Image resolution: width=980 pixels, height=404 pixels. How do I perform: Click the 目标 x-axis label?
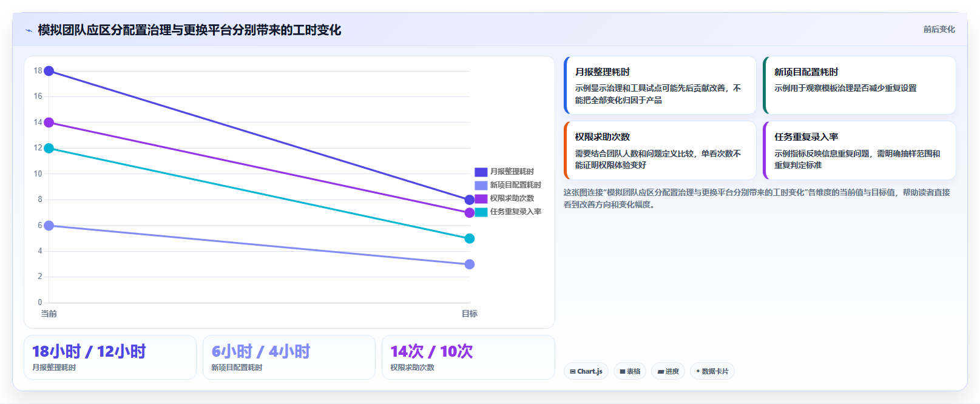coord(470,314)
